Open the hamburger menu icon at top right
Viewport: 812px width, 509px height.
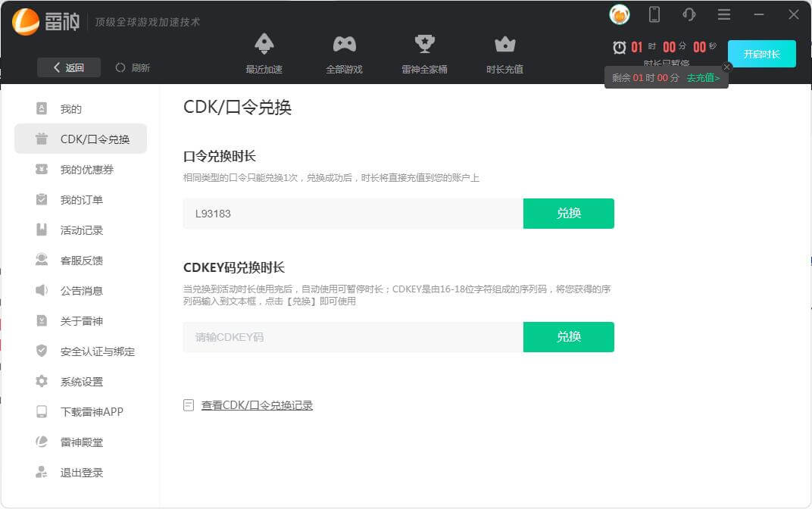[723, 14]
